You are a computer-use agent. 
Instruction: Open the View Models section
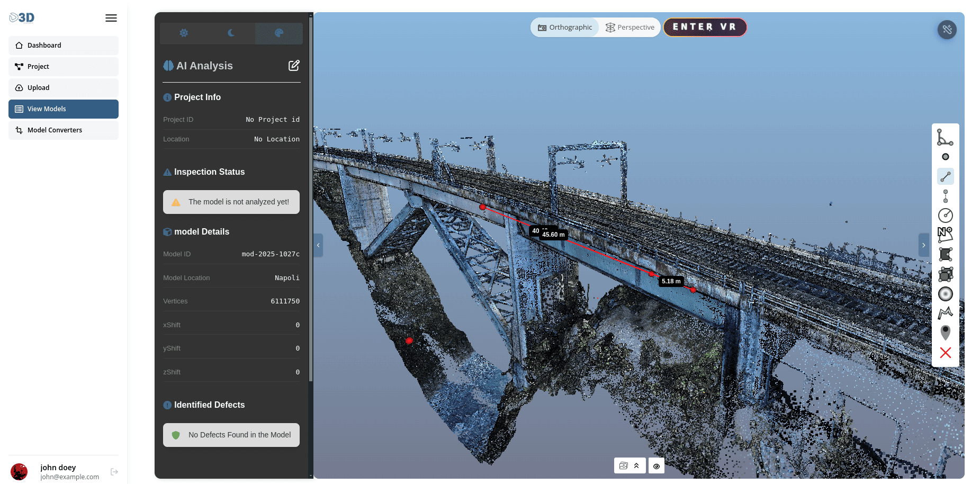63,109
